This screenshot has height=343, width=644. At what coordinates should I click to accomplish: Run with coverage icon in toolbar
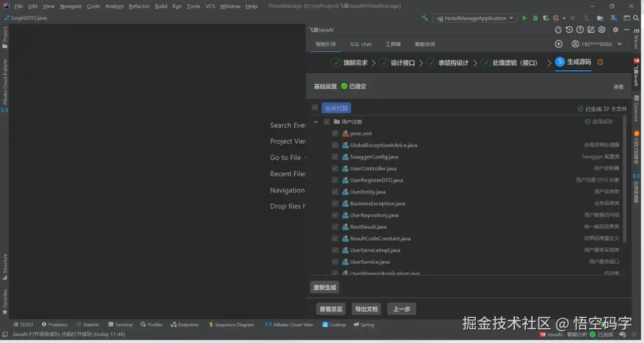[546, 18]
